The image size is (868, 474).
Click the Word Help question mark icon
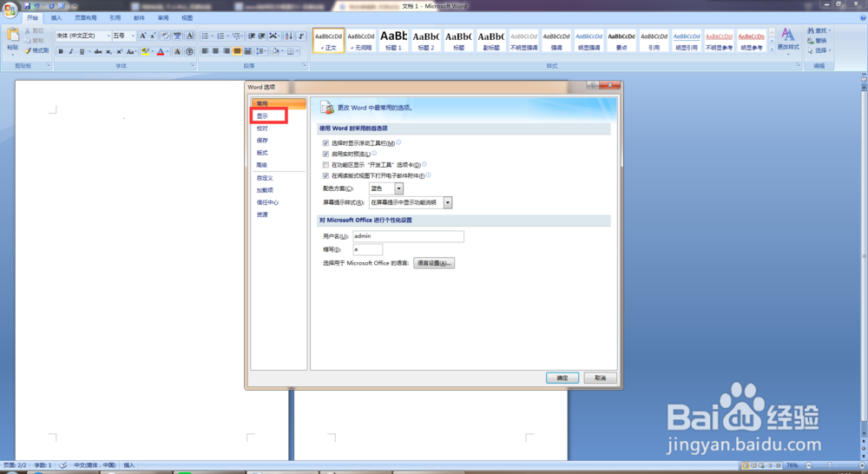(863, 17)
